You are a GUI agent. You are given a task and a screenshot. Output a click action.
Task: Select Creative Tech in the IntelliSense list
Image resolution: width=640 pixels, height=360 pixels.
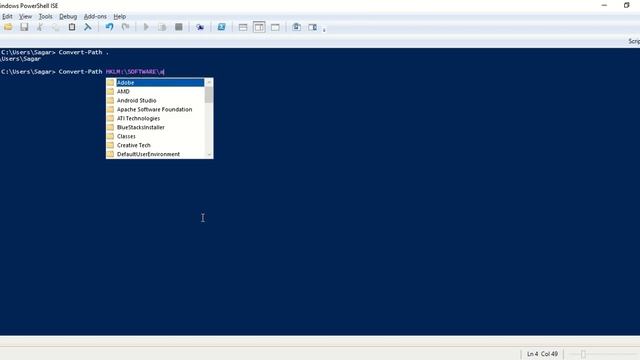pyautogui.click(x=155, y=145)
